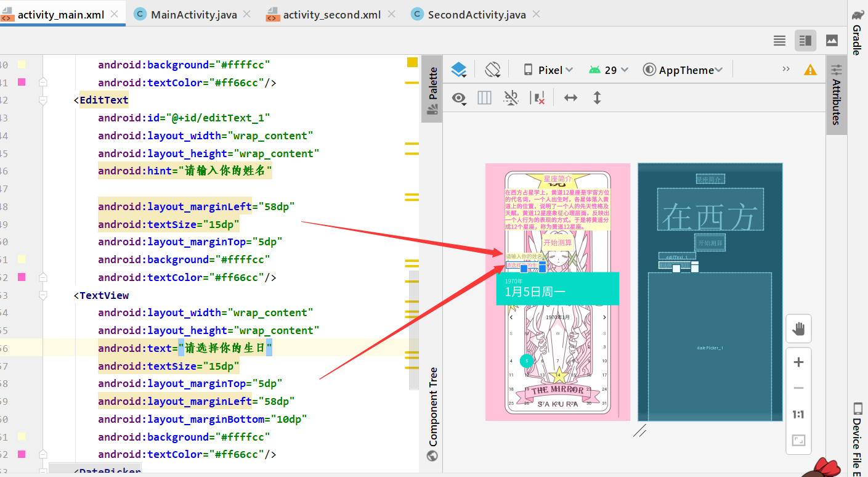Click the android:text="请选择你的生日" code line

[x=185, y=348]
